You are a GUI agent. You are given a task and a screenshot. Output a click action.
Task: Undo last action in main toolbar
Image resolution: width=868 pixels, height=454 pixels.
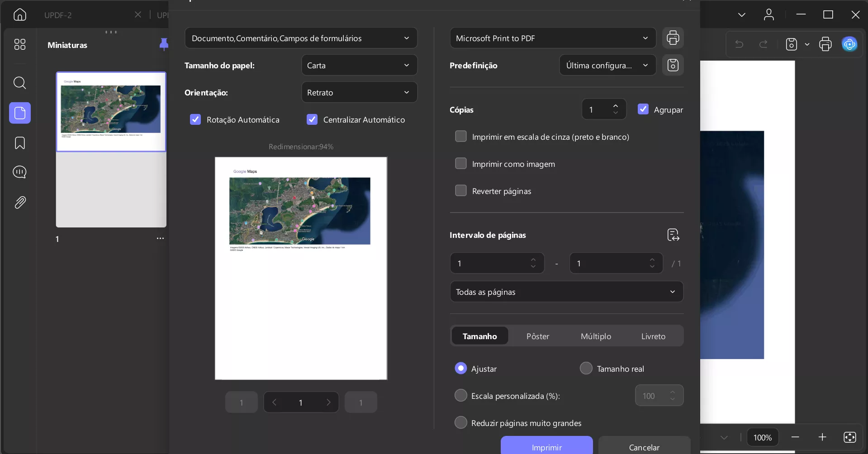coord(739,44)
